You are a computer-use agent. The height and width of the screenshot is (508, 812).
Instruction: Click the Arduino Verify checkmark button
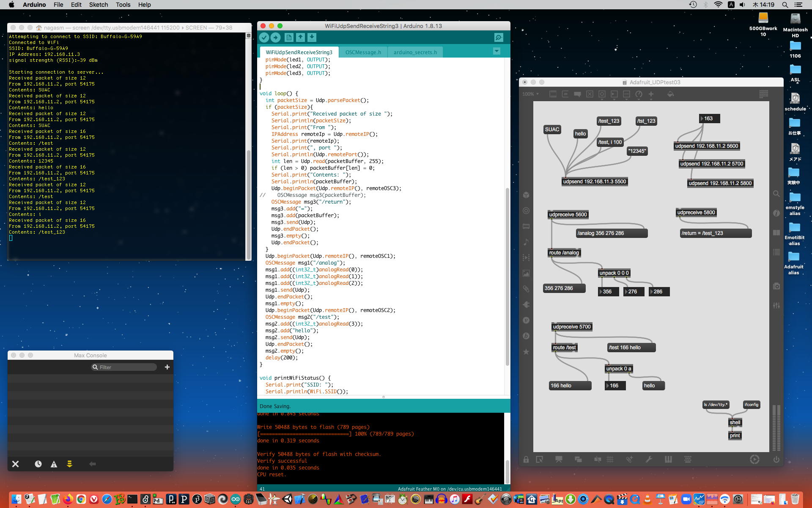tap(264, 38)
